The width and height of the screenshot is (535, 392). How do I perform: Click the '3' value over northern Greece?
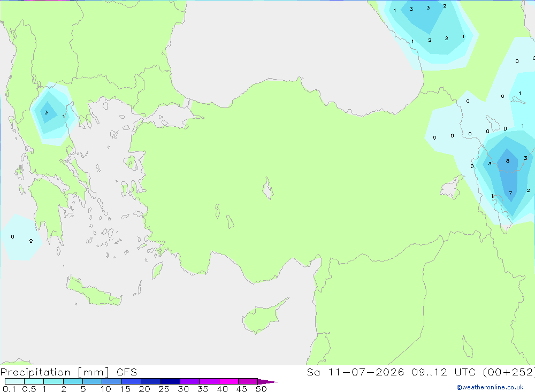click(x=46, y=113)
